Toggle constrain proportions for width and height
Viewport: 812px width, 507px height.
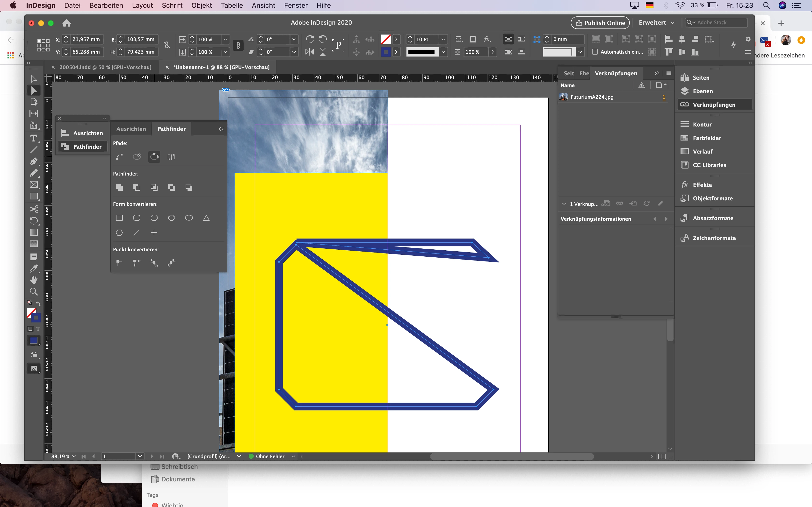point(167,45)
